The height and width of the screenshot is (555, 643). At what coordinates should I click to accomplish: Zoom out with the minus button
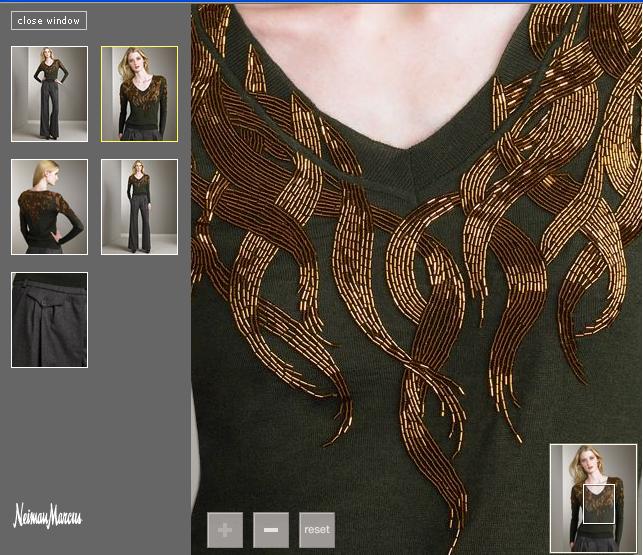click(x=270, y=529)
